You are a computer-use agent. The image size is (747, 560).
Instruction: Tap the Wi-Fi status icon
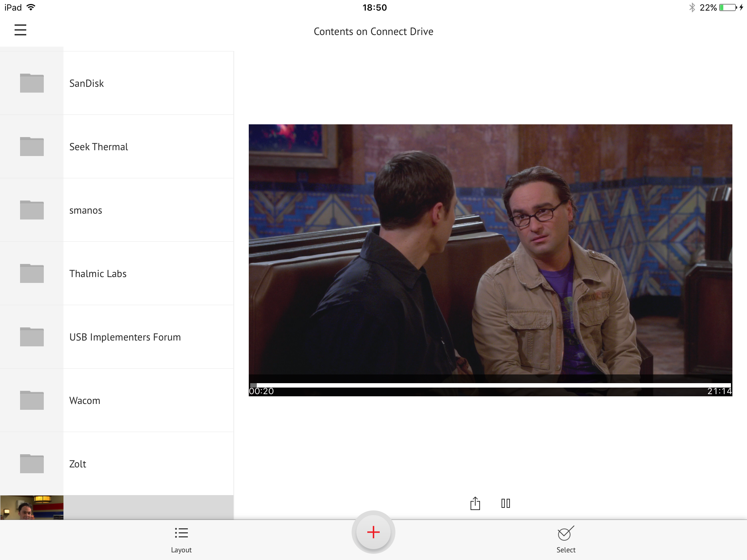click(x=31, y=7)
